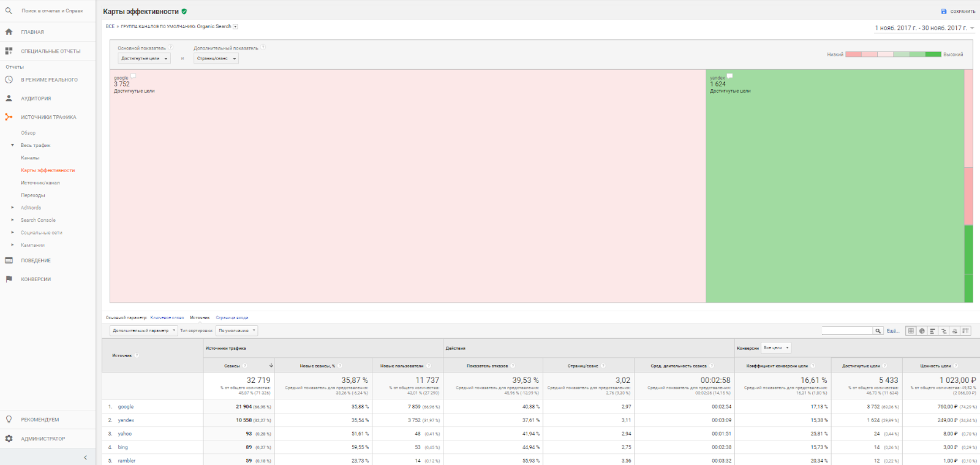980x465 pixels.
Task: Open the bing source link in table
Action: click(x=123, y=447)
